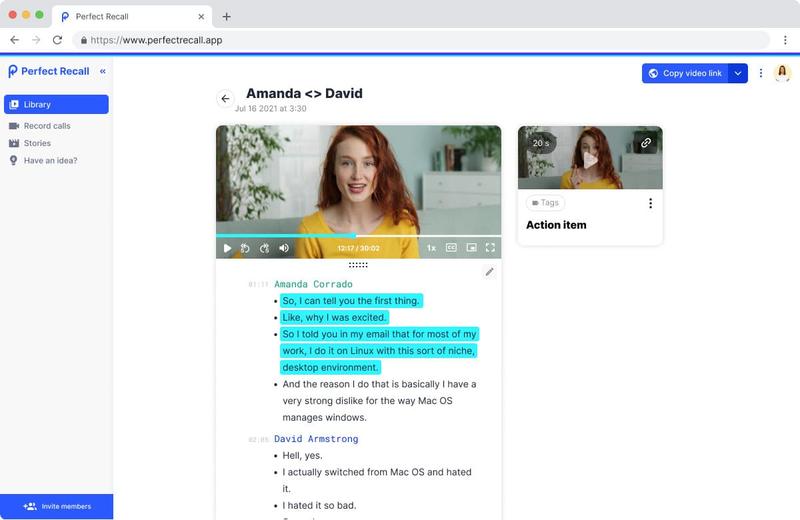Go back using the arrow beside the title
This screenshot has width=800, height=520.
pos(226,98)
